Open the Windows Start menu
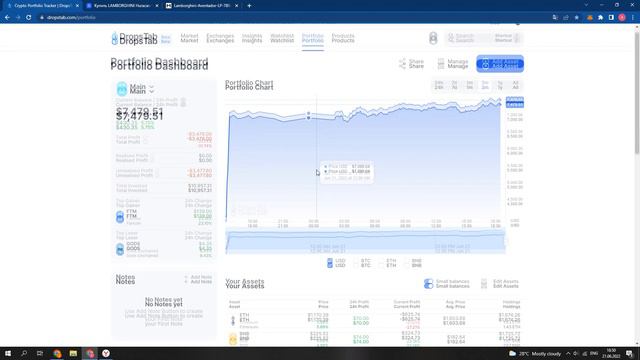 [7, 353]
